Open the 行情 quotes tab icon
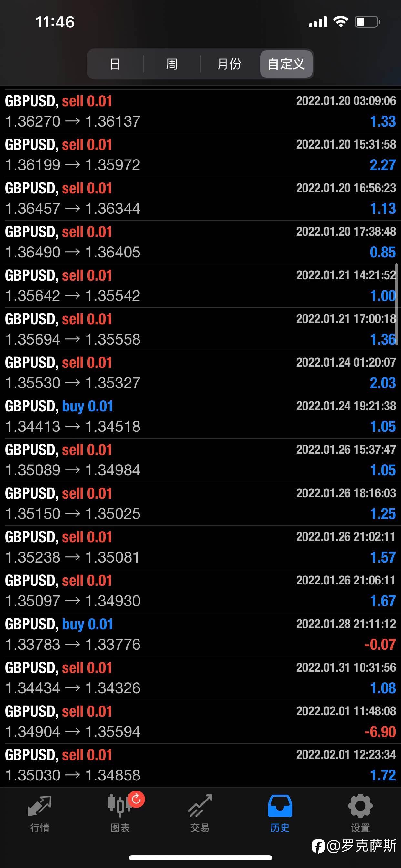The height and width of the screenshot is (868, 401). [40, 806]
